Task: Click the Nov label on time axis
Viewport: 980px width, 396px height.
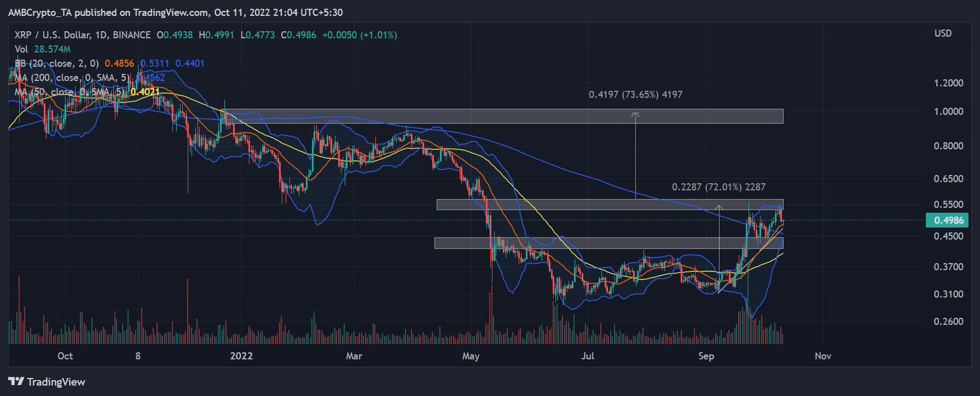Action: click(823, 356)
